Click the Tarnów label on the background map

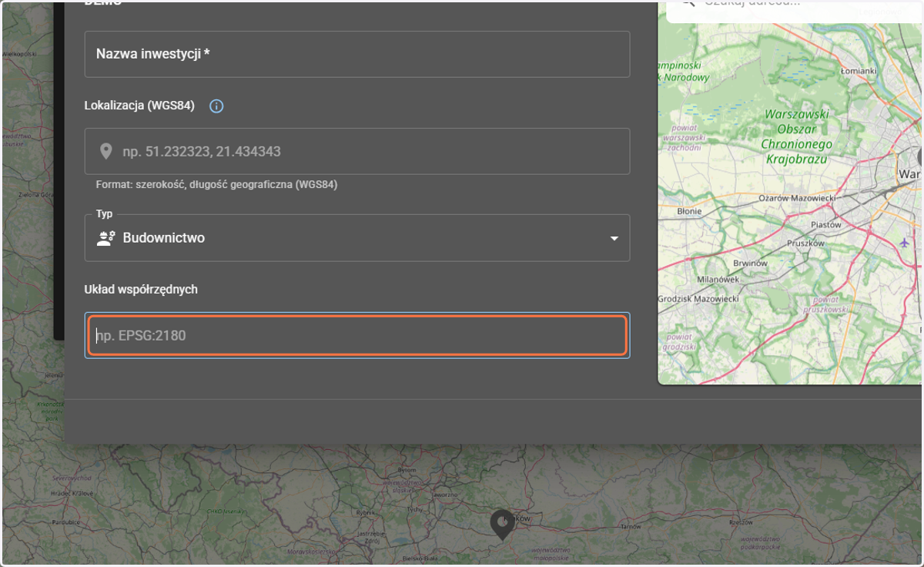pyautogui.click(x=630, y=527)
